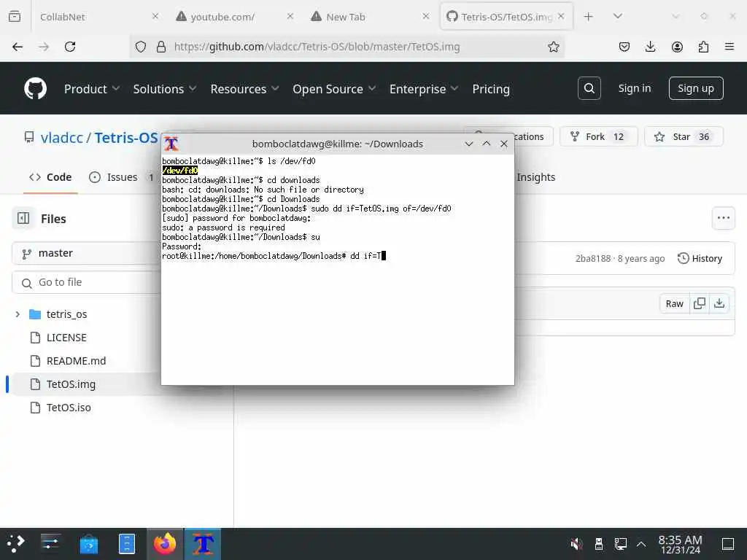
Task: Open Firefox View icon
Action: 15,17
